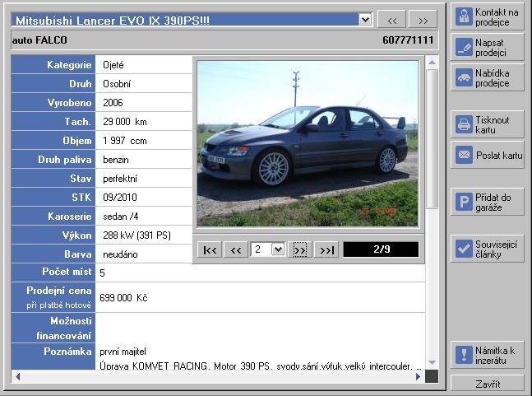Open the Mitsubishi Lancer EVO listing dropdown
The width and height of the screenshot is (532, 396).
(365, 19)
